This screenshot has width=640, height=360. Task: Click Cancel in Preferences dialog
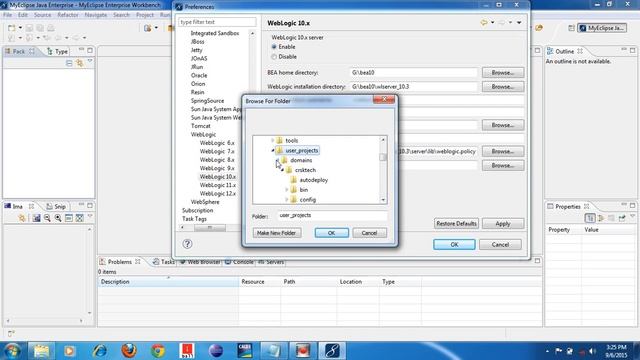tap(500, 244)
